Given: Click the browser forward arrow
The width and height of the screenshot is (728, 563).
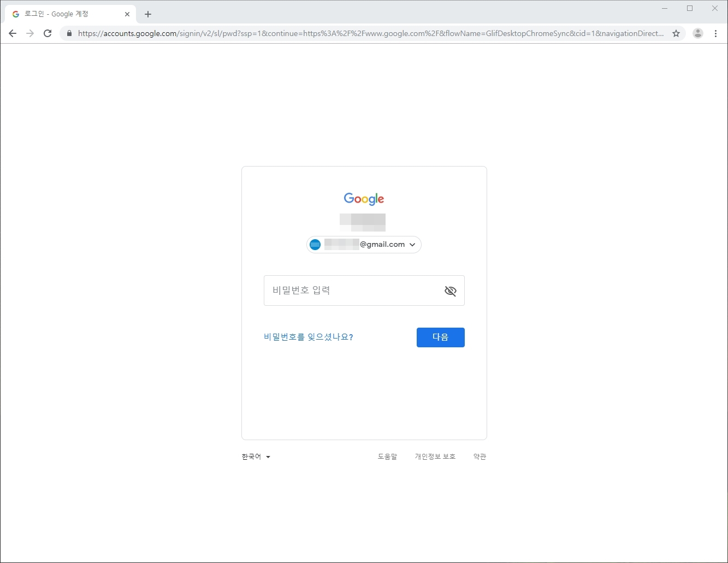Looking at the screenshot, I should [30, 33].
